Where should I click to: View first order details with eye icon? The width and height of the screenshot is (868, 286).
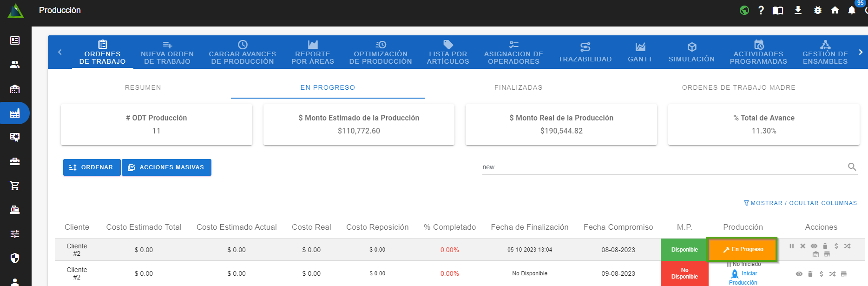[x=814, y=246]
